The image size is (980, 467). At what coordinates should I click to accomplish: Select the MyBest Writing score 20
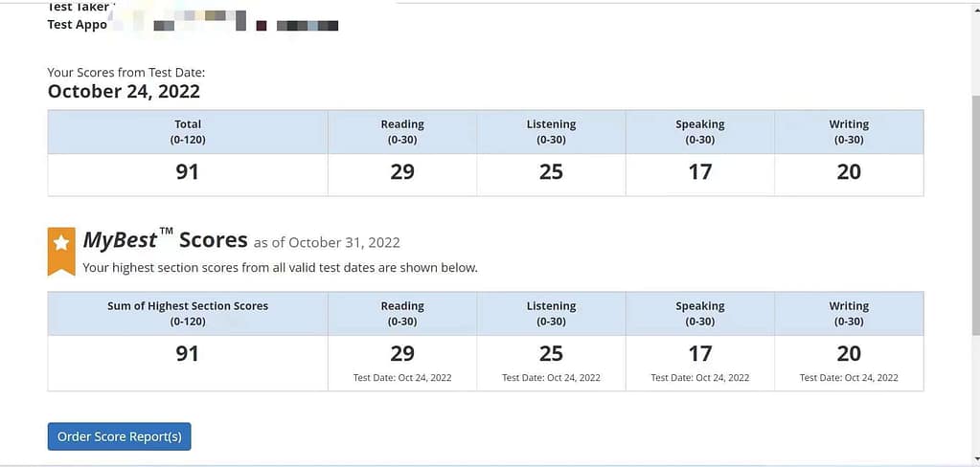(849, 353)
